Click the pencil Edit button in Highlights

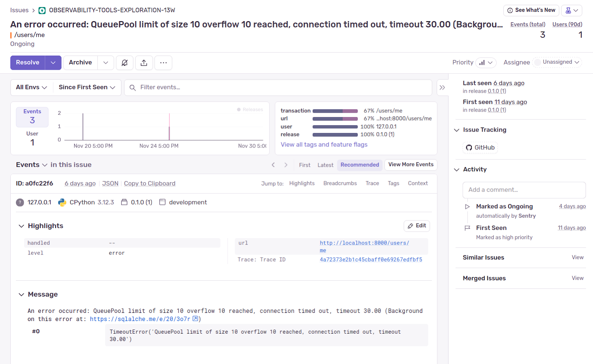pos(417,226)
